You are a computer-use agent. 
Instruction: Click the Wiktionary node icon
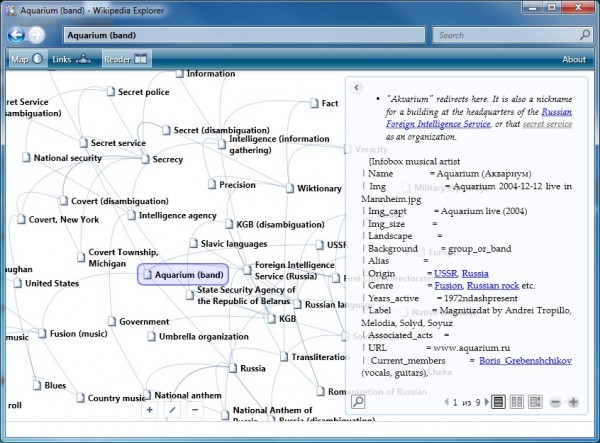(x=290, y=188)
